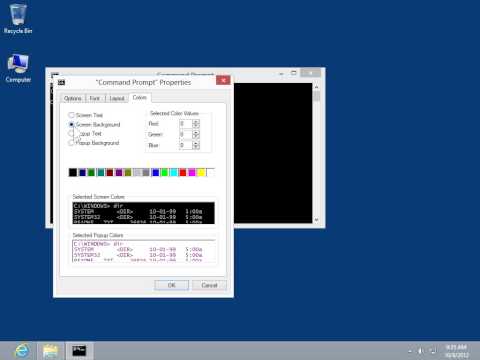Pick the bright red color swatch
This screenshot has height=360, width=480.
183,172
